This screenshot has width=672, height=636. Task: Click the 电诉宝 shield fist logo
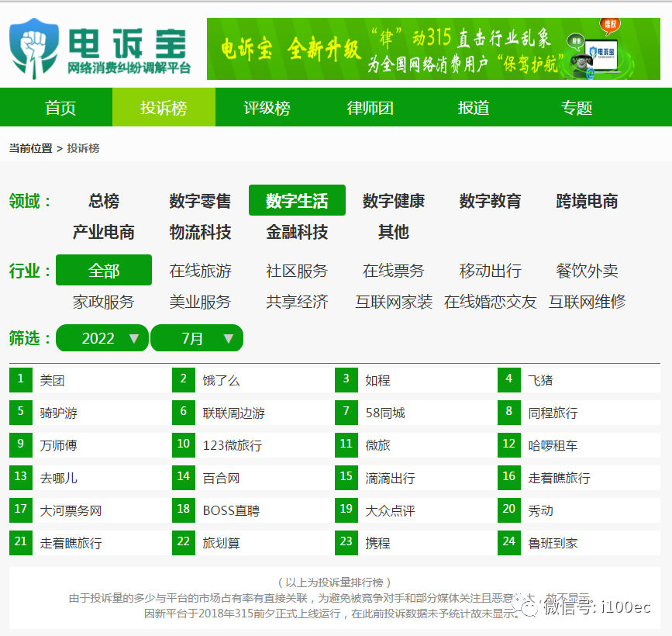(34, 48)
